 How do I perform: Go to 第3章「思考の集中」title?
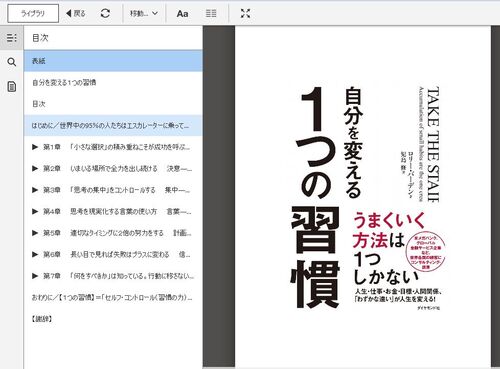(117, 190)
